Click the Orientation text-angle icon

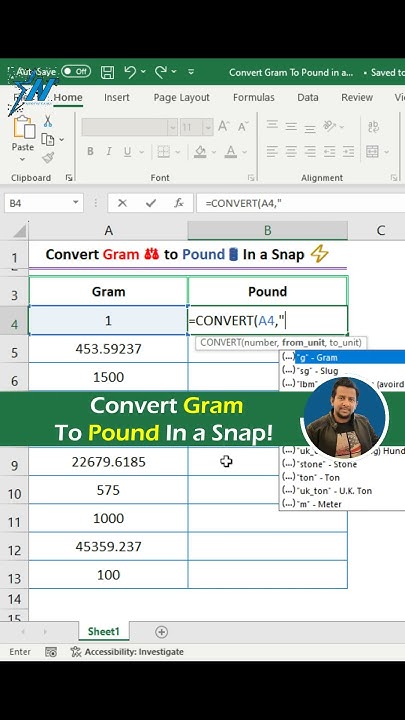point(329,126)
